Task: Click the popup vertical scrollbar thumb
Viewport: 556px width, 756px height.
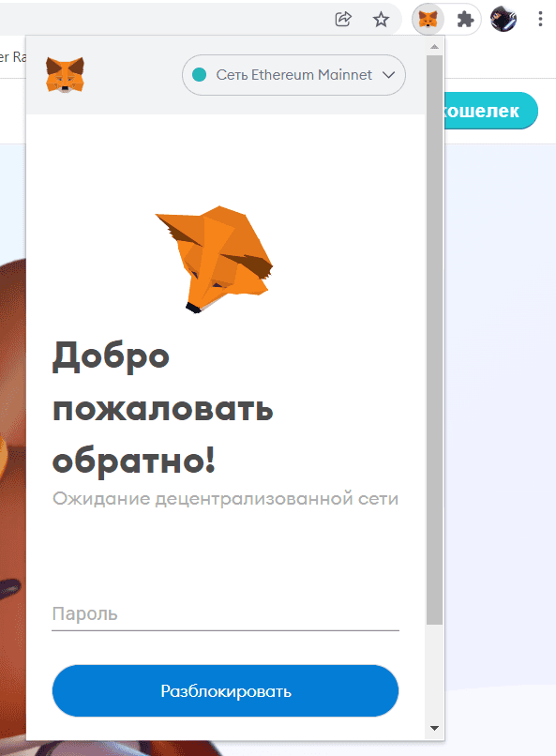Action: coord(434,340)
